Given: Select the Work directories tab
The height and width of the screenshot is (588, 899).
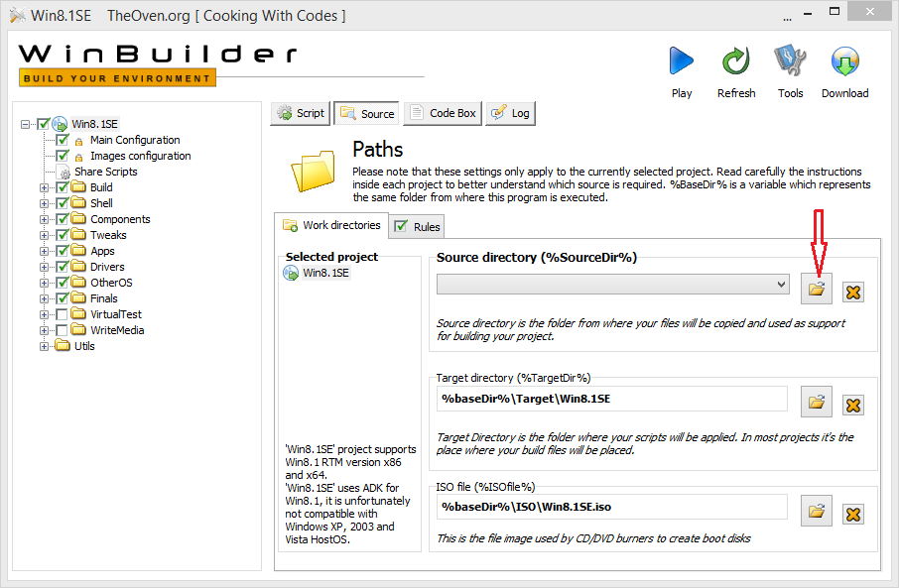Looking at the screenshot, I should click(x=331, y=225).
